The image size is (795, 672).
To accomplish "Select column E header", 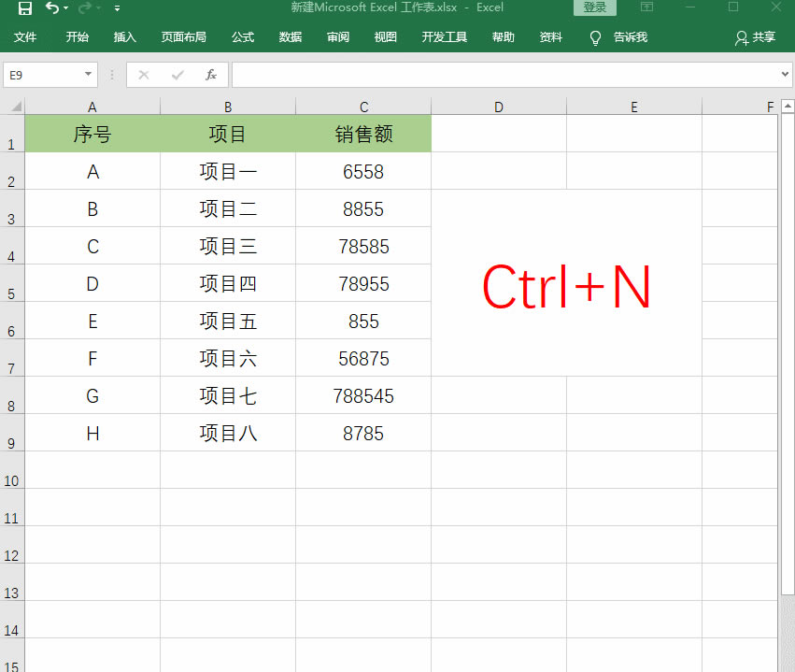I will pyautogui.click(x=634, y=107).
